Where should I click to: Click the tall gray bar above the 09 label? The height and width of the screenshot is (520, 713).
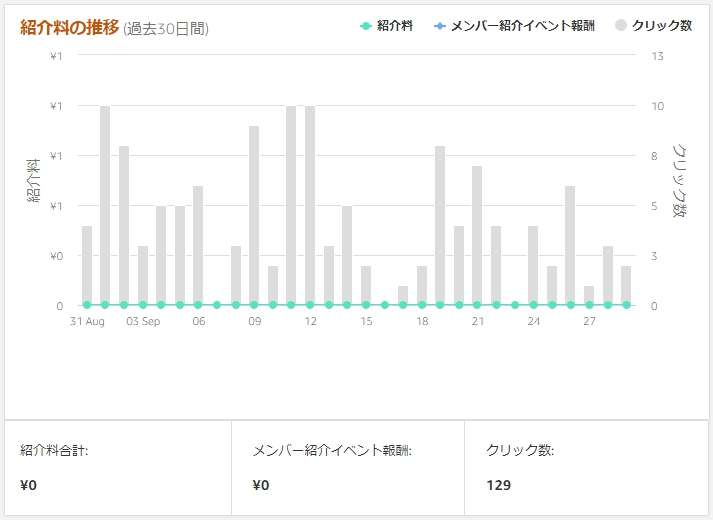pos(254,215)
